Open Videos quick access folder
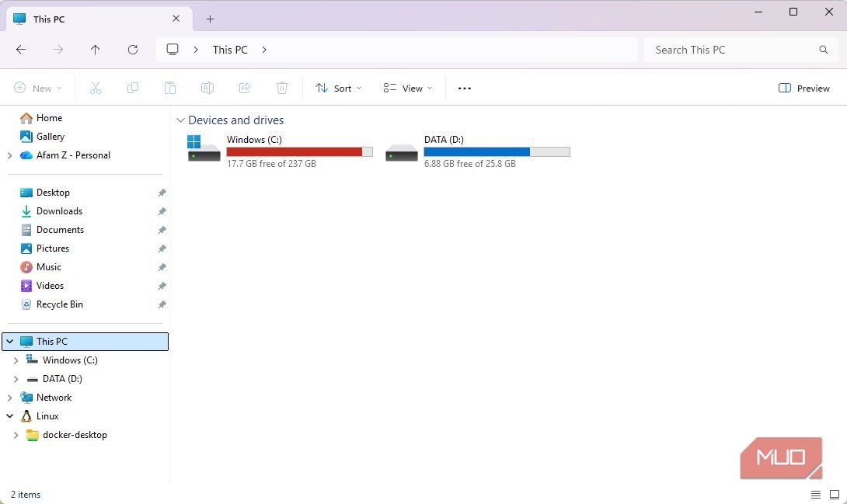The height and width of the screenshot is (504, 847). coord(50,286)
